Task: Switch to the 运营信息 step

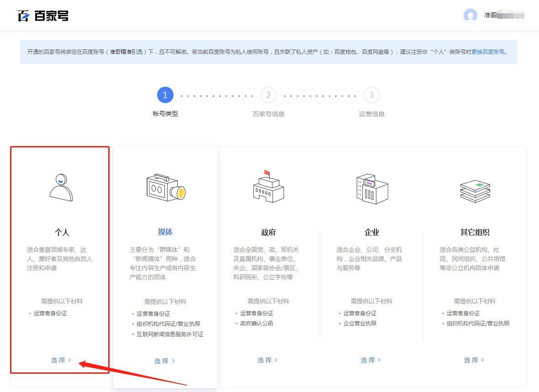Action: click(371, 95)
